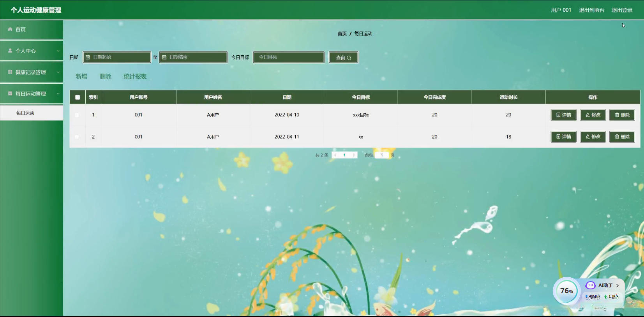Screen dimensions: 644x317
Task: Click the 退出登录 logout link
Action: (622, 10)
